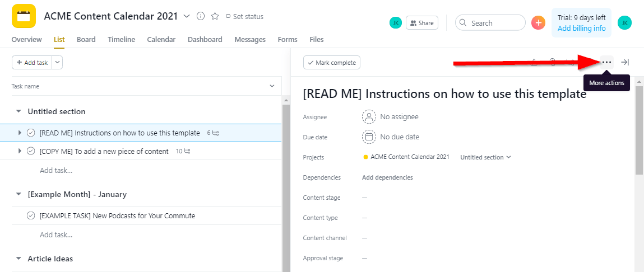This screenshot has width=644, height=272.
Task: Check off EXAMPLE TASK New Podcasts row
Action: pos(30,216)
